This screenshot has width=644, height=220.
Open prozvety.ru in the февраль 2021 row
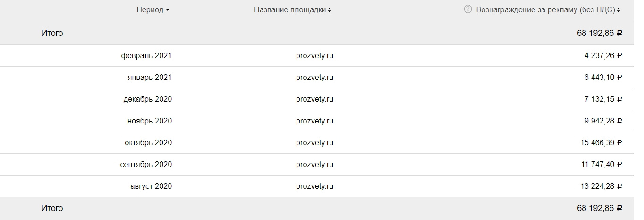pyautogui.click(x=314, y=55)
